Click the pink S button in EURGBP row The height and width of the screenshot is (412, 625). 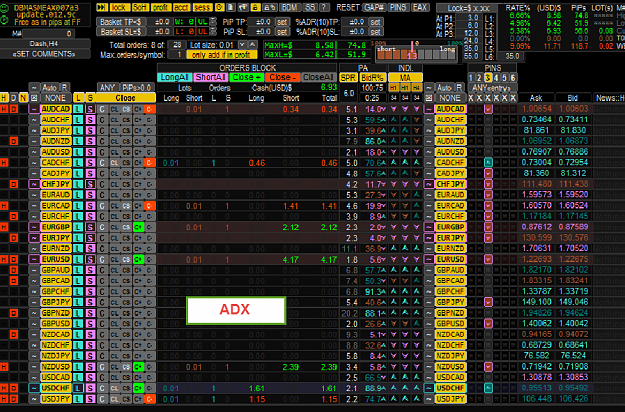pyautogui.click(x=90, y=227)
